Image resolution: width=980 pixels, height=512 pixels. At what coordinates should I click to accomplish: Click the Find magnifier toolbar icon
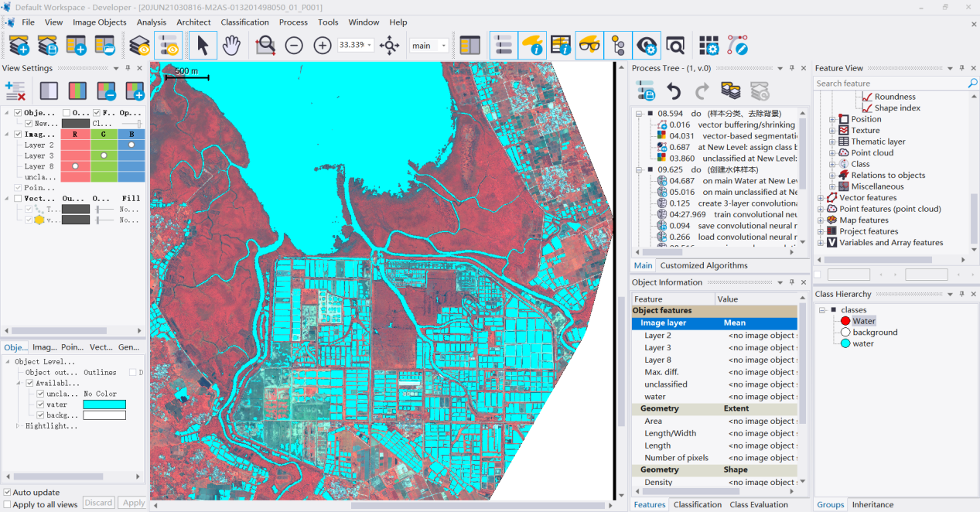click(x=675, y=46)
